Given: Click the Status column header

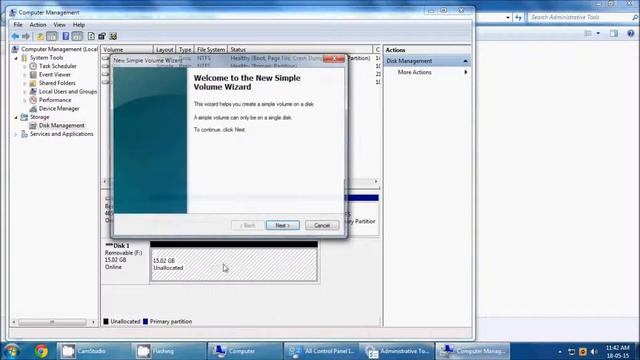Looking at the screenshot, I should (300, 49).
